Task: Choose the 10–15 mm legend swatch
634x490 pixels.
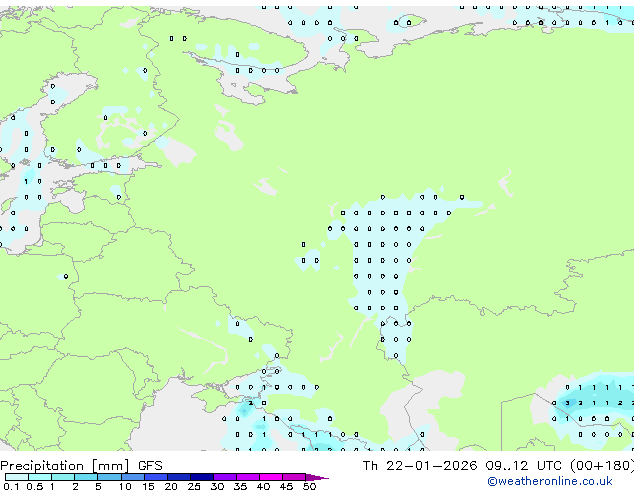Action: [133, 477]
